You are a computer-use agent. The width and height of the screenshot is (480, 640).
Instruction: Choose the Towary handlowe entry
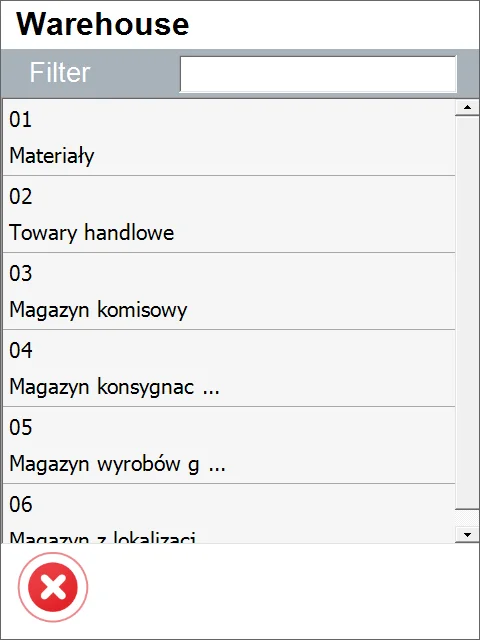pos(91,233)
